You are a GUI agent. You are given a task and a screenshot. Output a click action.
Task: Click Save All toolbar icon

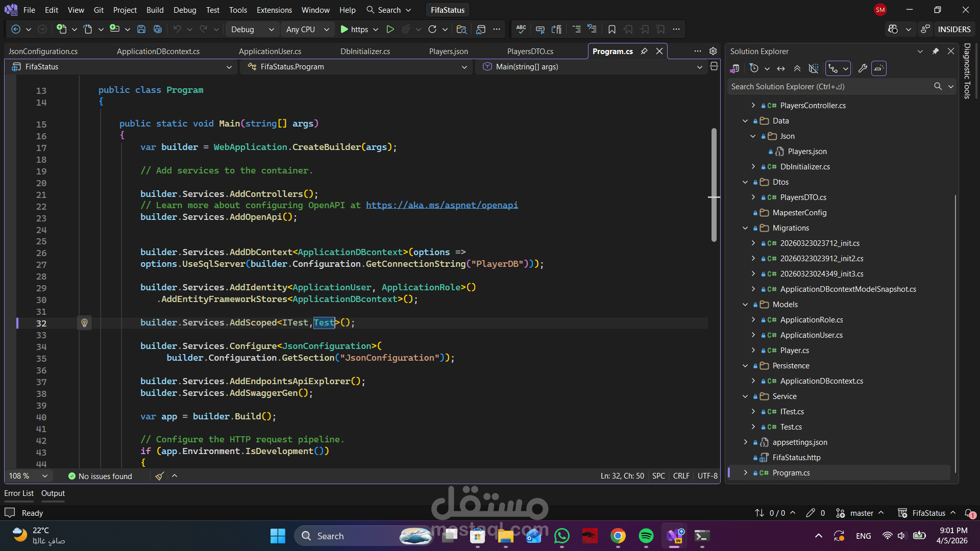pos(158,30)
